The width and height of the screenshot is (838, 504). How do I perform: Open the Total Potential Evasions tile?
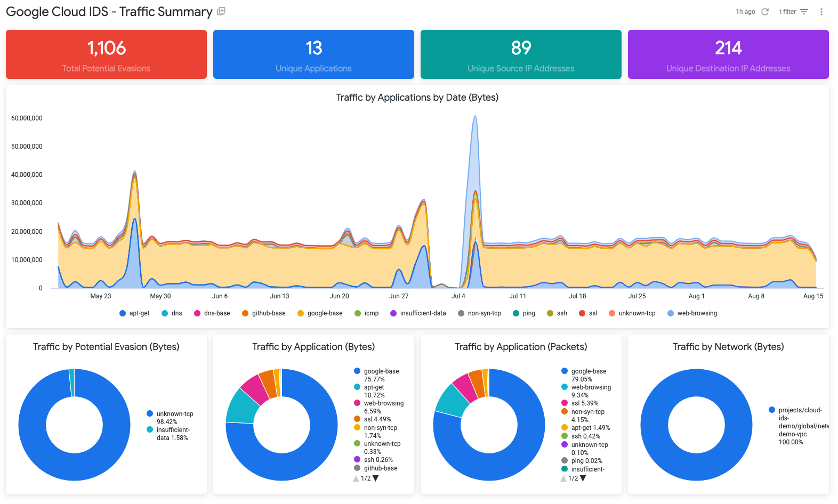pos(106,54)
